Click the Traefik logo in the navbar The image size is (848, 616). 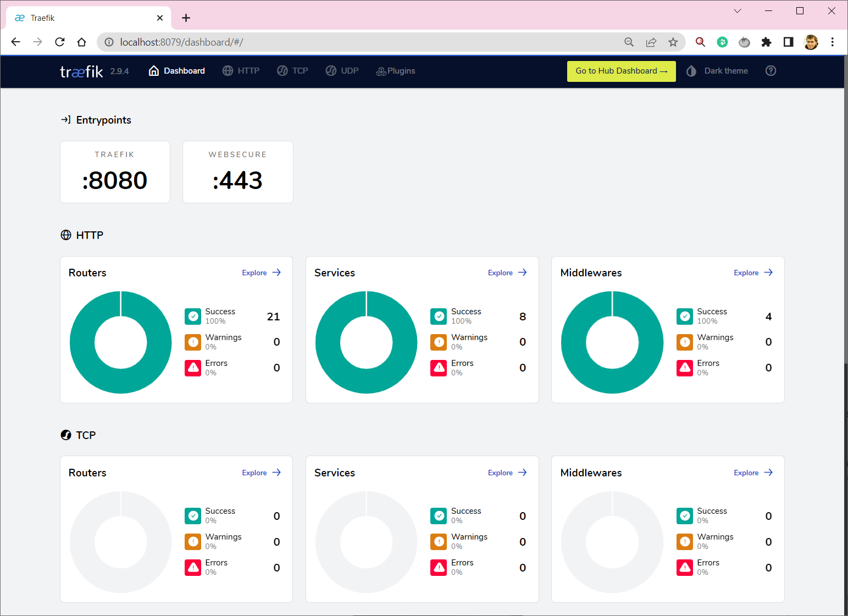point(81,71)
